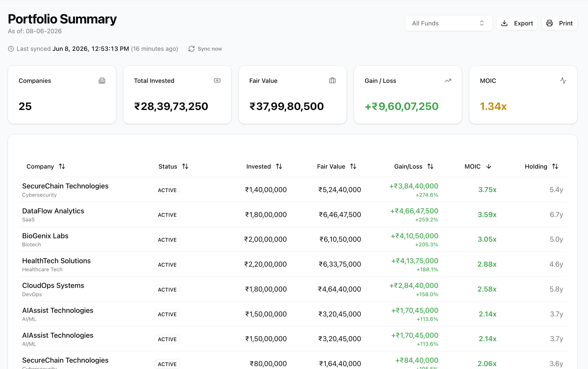Click the Total Invested ₹28,39,73,250 figure

(171, 107)
